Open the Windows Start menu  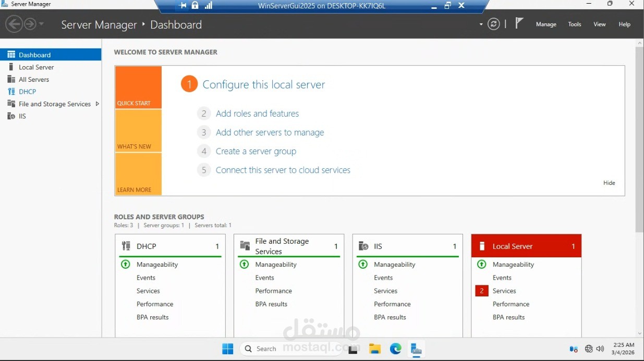[x=228, y=349]
